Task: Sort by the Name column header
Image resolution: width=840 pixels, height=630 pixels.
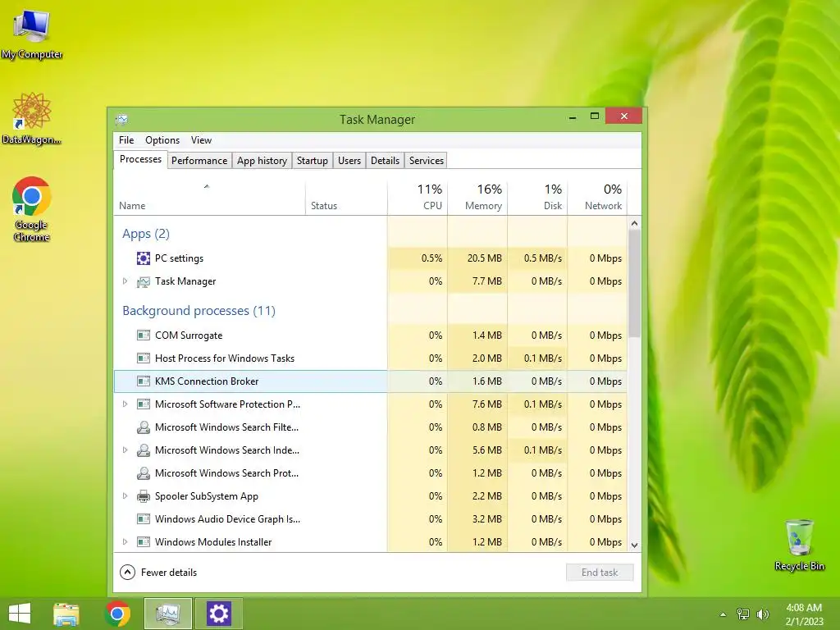Action: coord(209,197)
